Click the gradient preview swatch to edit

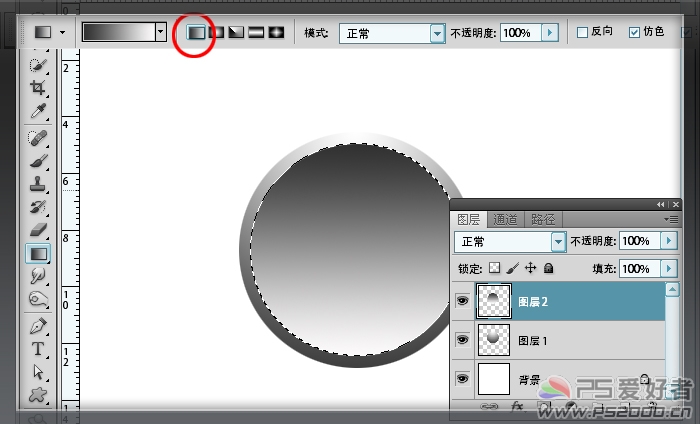click(119, 32)
